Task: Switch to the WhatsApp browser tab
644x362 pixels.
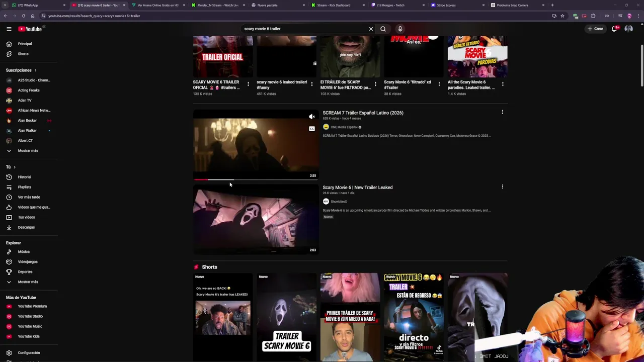Action: click(35, 5)
